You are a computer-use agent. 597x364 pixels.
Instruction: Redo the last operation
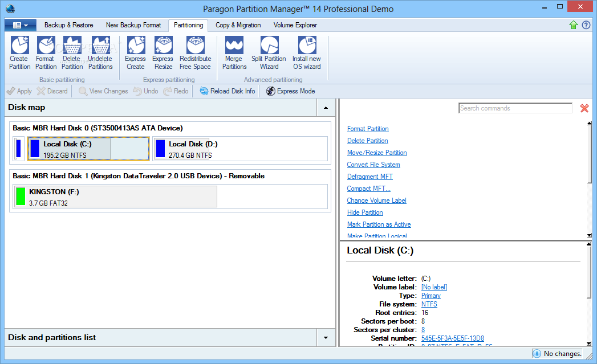[x=176, y=91]
